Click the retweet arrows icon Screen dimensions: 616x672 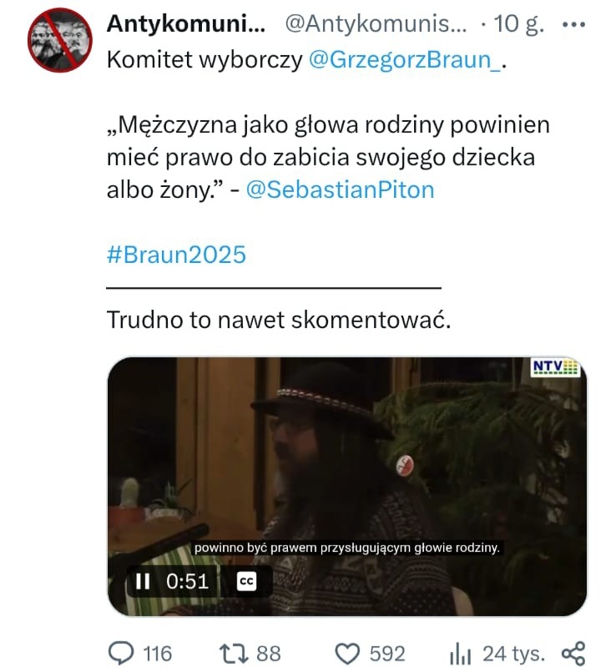tap(234, 654)
